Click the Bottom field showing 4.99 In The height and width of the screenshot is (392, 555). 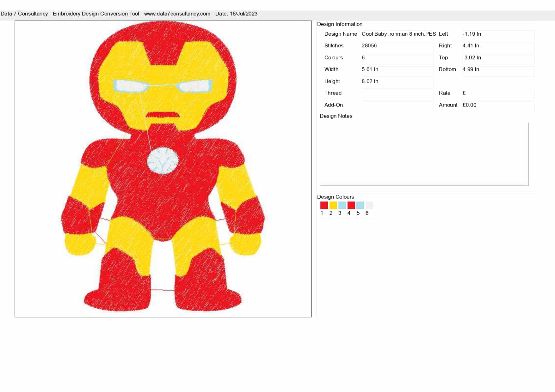coord(498,71)
